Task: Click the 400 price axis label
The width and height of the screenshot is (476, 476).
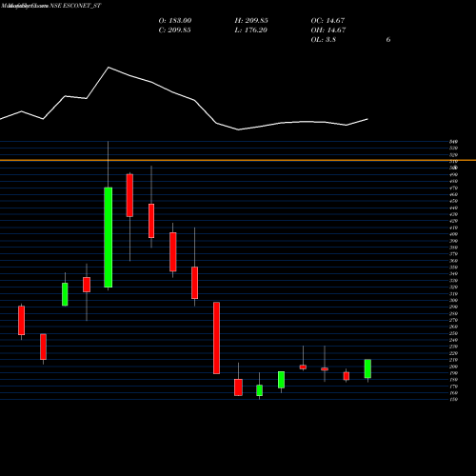Action: (x=453, y=234)
